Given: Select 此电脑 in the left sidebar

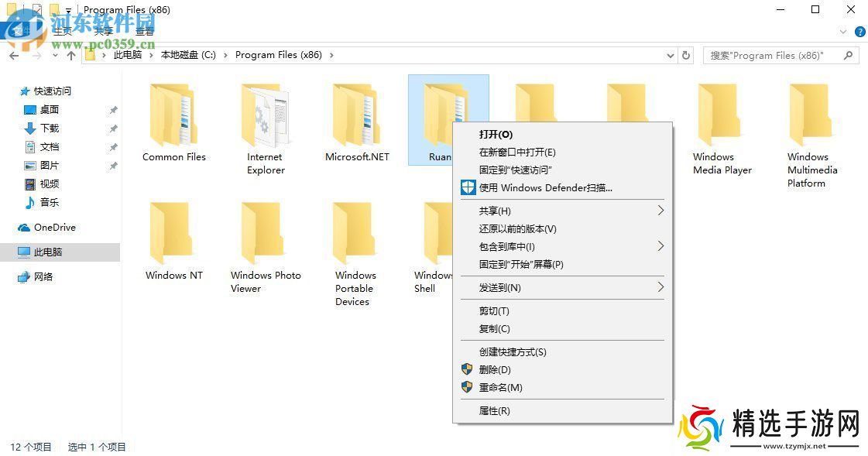Looking at the screenshot, I should point(48,252).
